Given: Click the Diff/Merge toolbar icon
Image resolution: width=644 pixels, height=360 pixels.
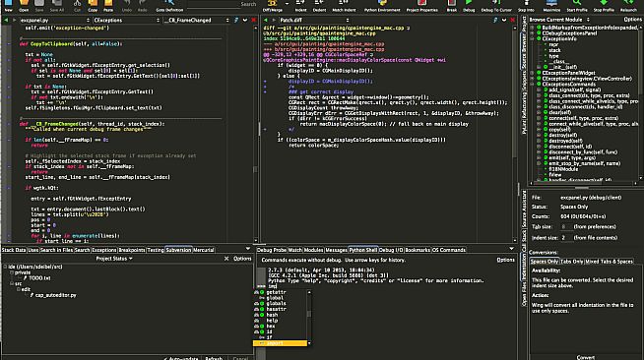Looking at the screenshot, I should pyautogui.click(x=272, y=4).
